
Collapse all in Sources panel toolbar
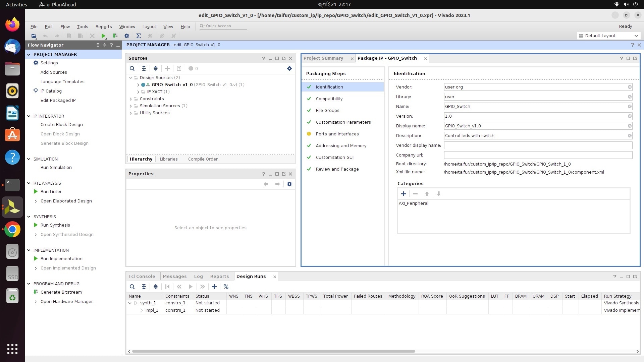coord(144,68)
